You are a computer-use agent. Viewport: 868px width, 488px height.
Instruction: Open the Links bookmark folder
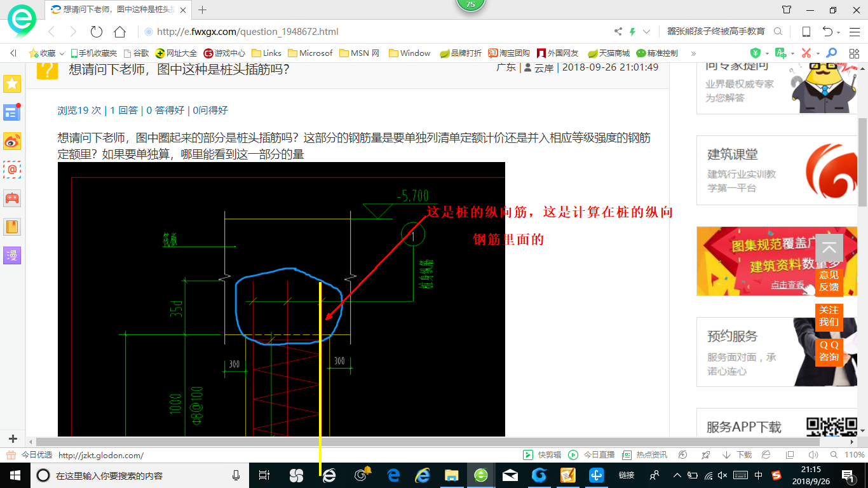coord(267,53)
